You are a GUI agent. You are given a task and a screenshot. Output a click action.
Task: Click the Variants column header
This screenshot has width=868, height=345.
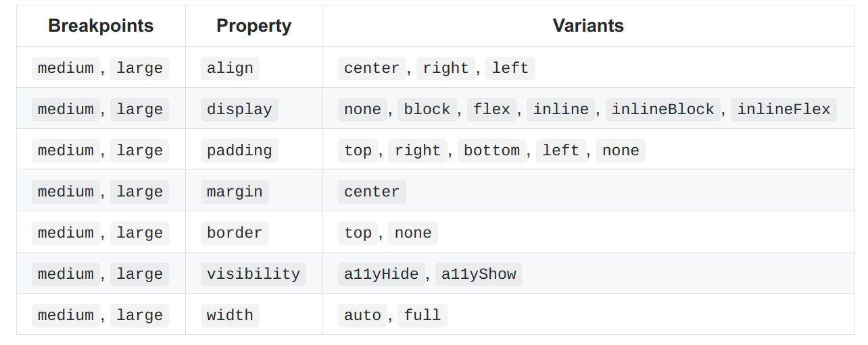[588, 26]
